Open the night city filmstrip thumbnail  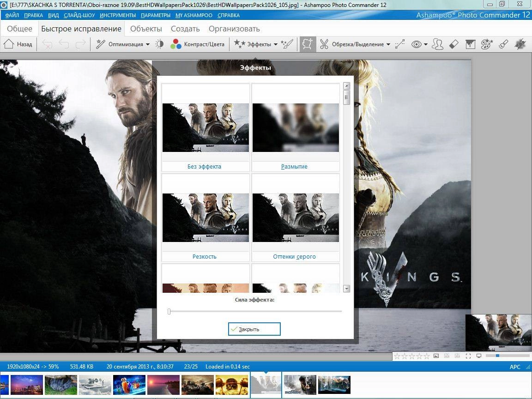[27, 385]
